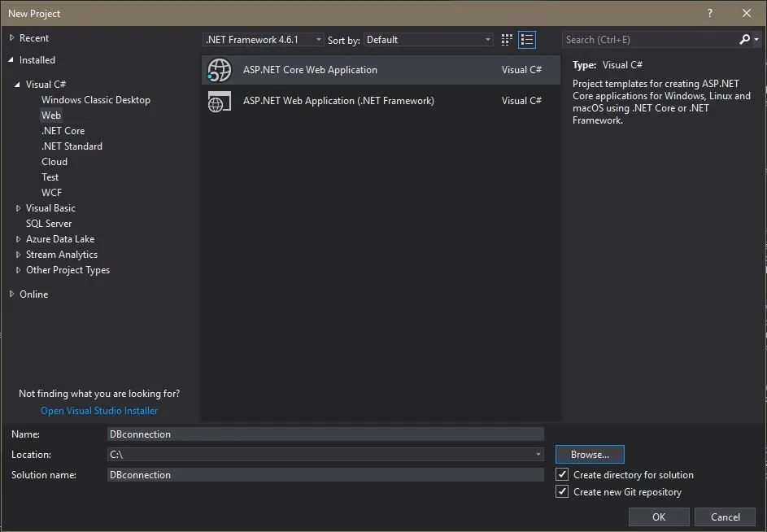
Task: Enable Create directory for solution
Action: (x=561, y=474)
